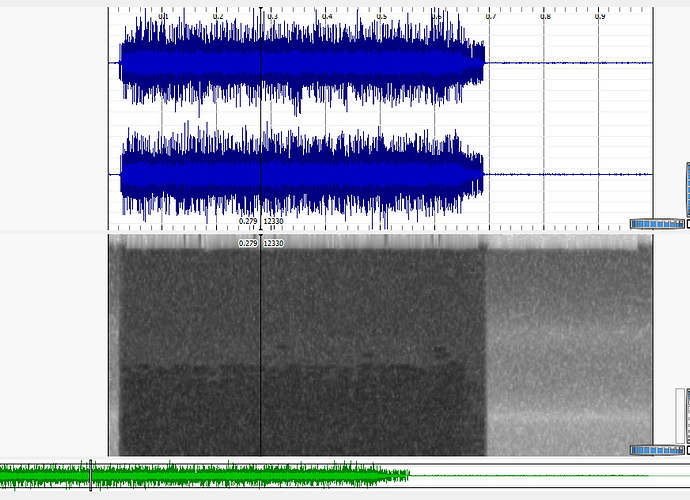This screenshot has height=500, width=690.
Task: Click the top channel of the blue waveform
Action: 300,63
